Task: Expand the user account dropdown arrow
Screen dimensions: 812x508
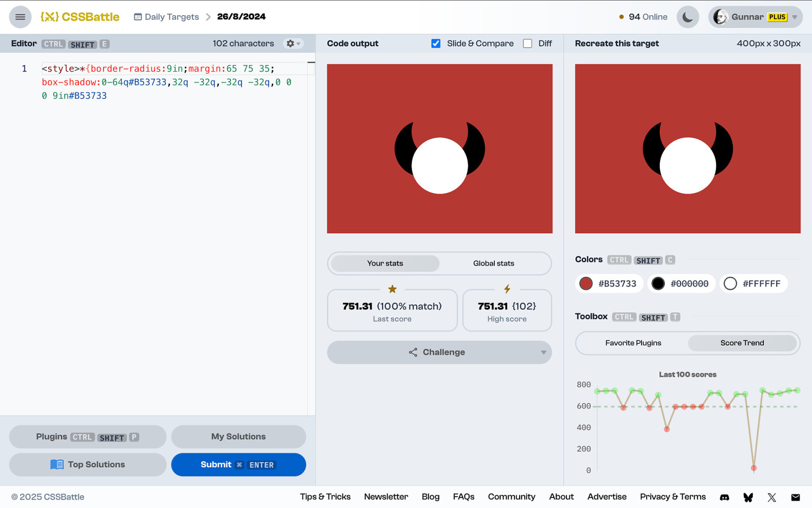Action: point(795,17)
